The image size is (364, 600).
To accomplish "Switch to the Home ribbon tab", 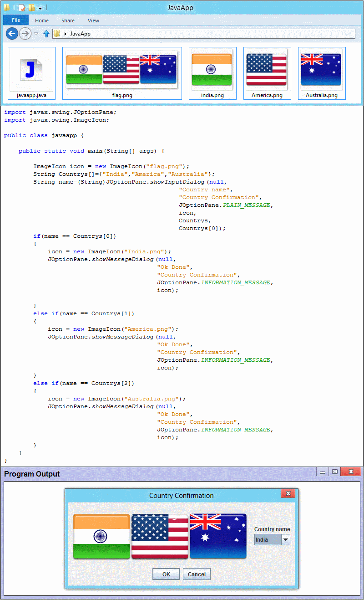I will click(42, 20).
